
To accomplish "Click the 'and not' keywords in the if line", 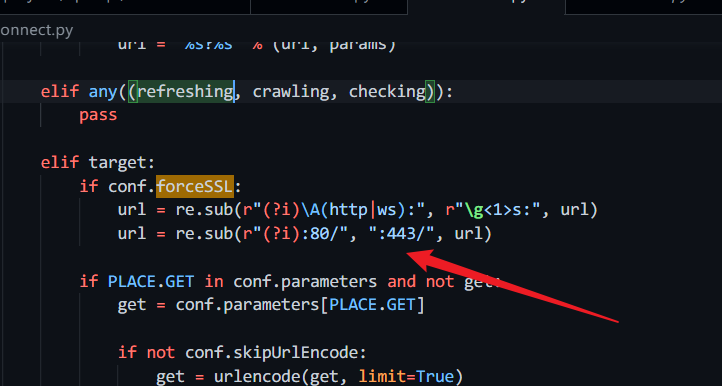I will 420,281.
